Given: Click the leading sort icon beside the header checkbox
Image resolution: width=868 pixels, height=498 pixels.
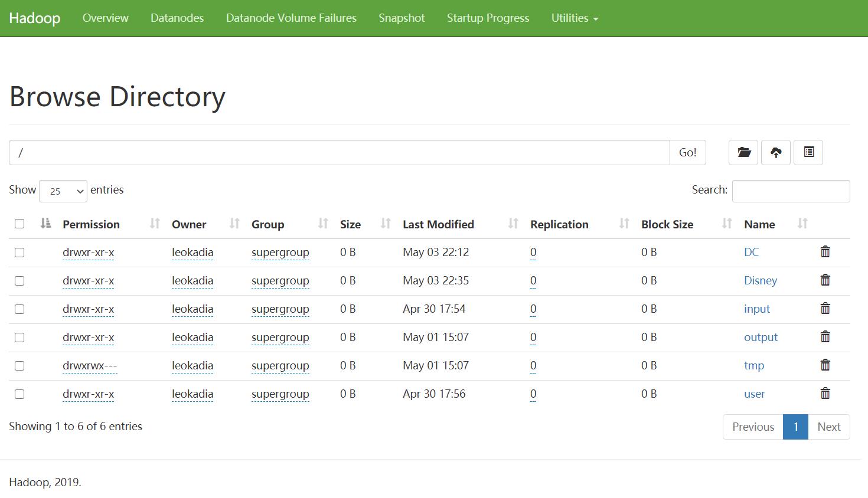Looking at the screenshot, I should (45, 224).
